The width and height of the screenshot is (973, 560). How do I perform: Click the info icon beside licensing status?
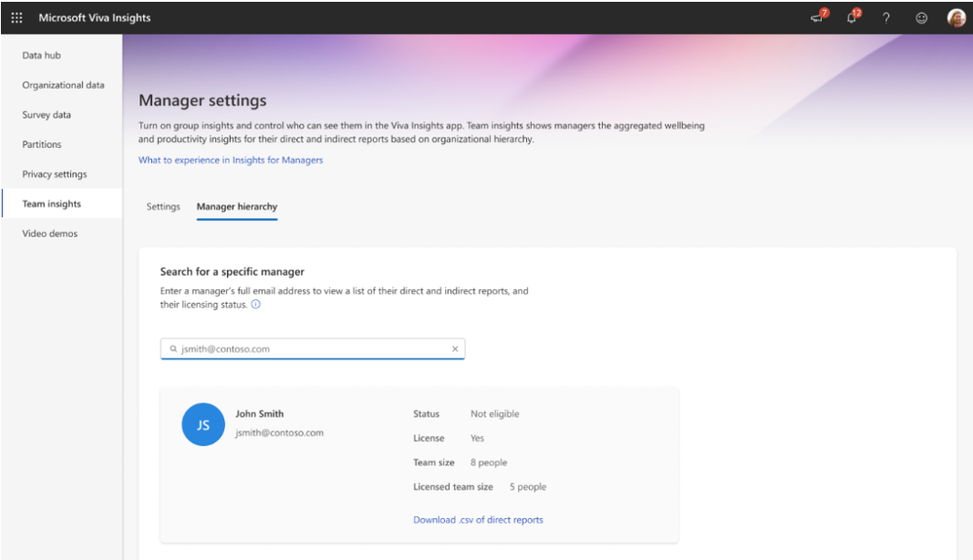(x=255, y=304)
